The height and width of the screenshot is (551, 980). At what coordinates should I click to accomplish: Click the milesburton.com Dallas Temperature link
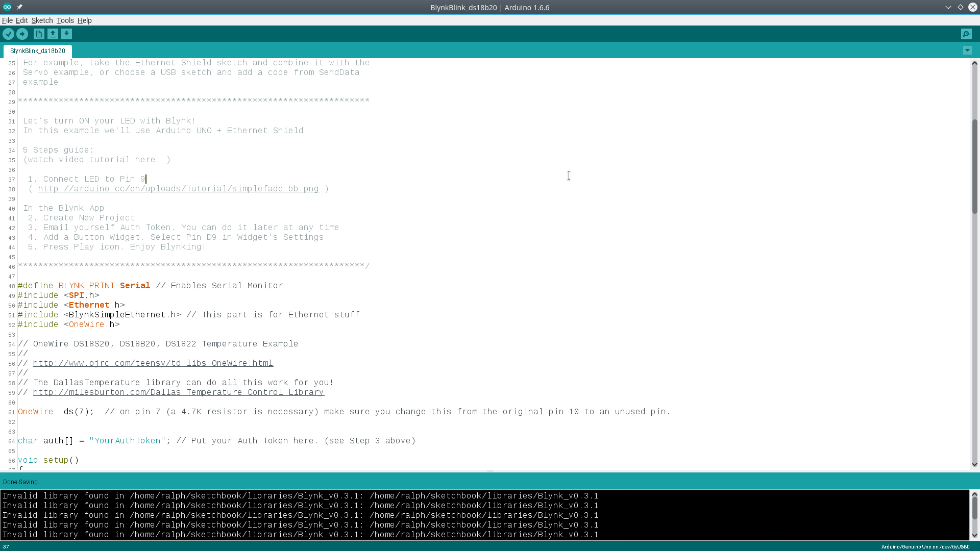[x=179, y=392]
